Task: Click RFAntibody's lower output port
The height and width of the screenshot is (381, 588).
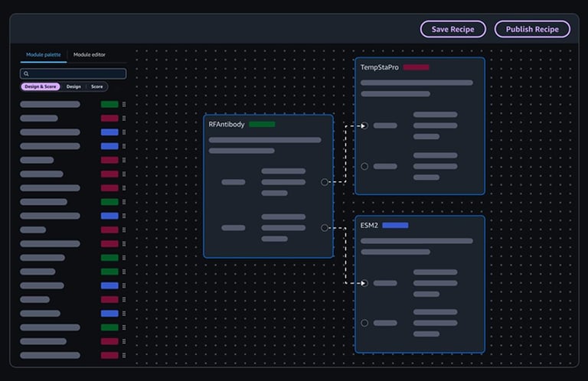Action: click(x=325, y=227)
